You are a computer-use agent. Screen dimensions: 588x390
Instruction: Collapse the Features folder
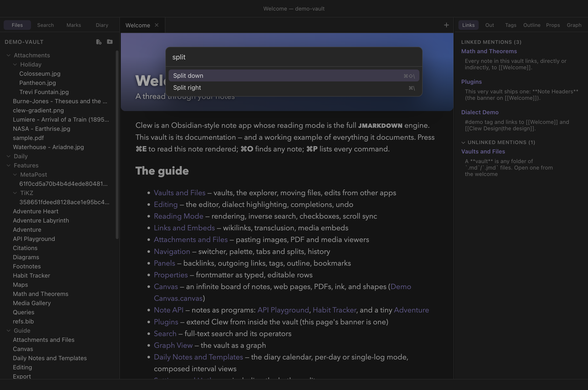coord(8,165)
